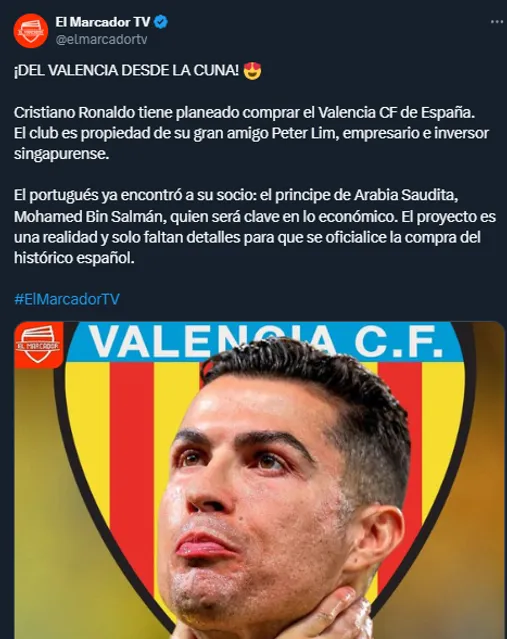Image resolution: width=507 pixels, height=639 pixels.
Task: Click the @elmarcadortv handle
Action: (x=101, y=40)
